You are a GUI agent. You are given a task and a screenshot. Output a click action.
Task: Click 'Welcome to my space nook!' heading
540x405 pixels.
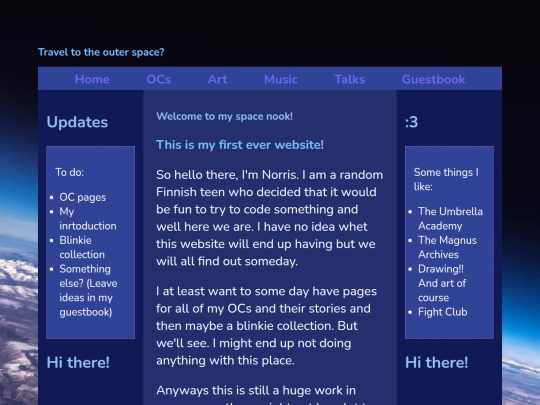(224, 116)
